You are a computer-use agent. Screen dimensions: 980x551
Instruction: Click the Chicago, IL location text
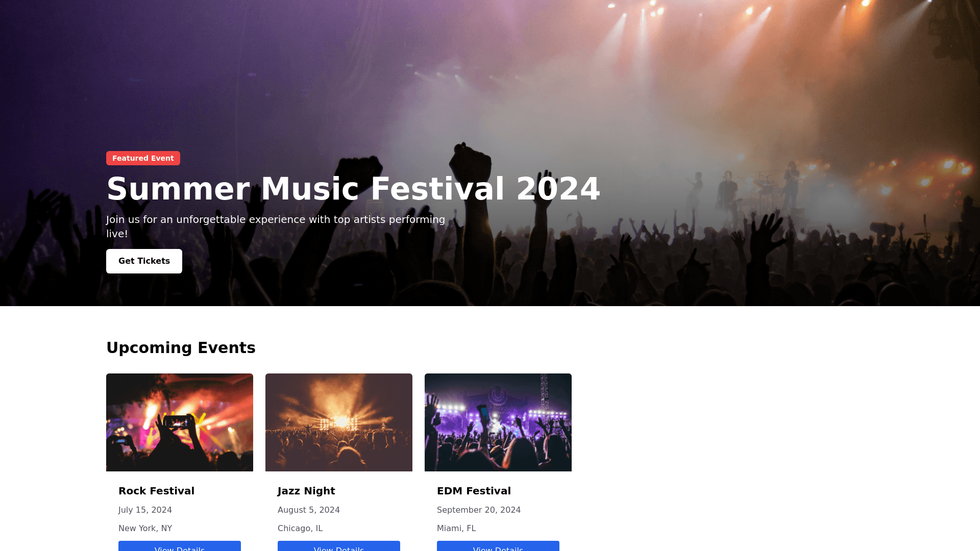pos(300,529)
